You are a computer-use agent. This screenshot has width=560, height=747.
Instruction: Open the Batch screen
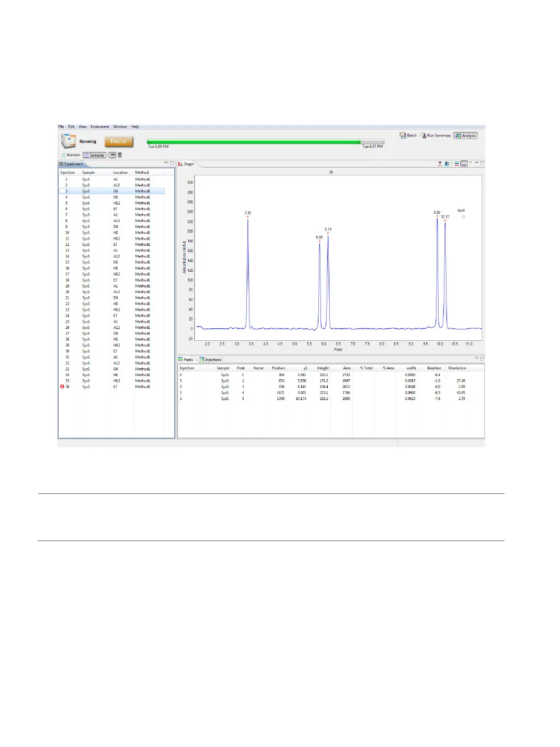(408, 135)
